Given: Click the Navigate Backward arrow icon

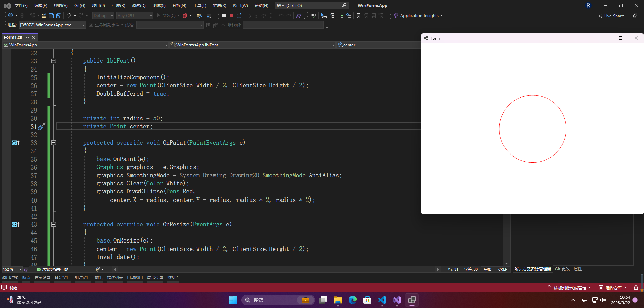Looking at the screenshot, I should point(11,15).
